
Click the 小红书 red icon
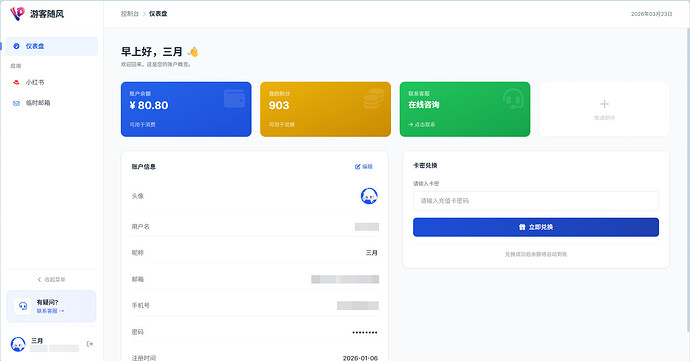(16, 82)
